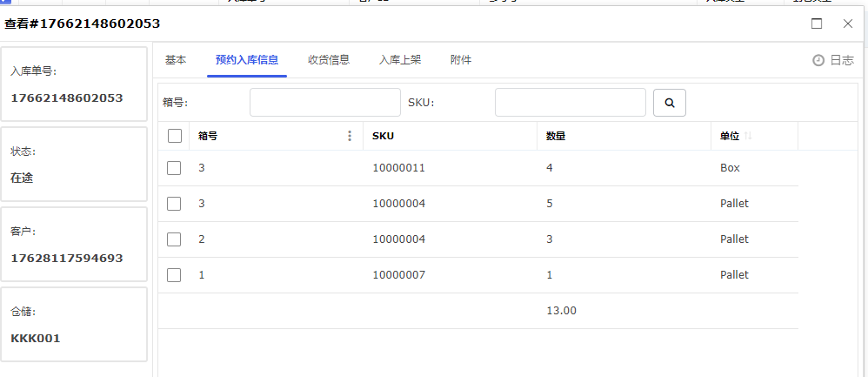The height and width of the screenshot is (377, 868).
Task: Click Pallet in the quantity 5 row
Action: point(734,204)
